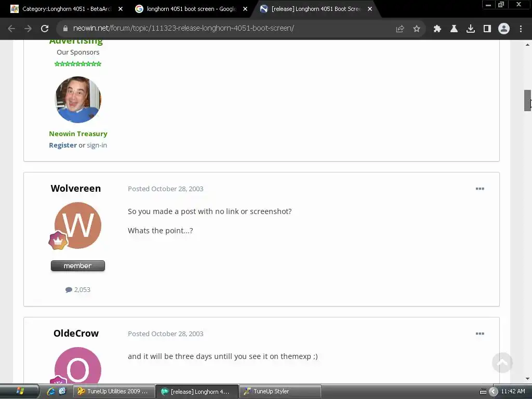This screenshot has height=399, width=532.
Task: Click the sponsor green stars rating
Action: pyautogui.click(x=78, y=64)
